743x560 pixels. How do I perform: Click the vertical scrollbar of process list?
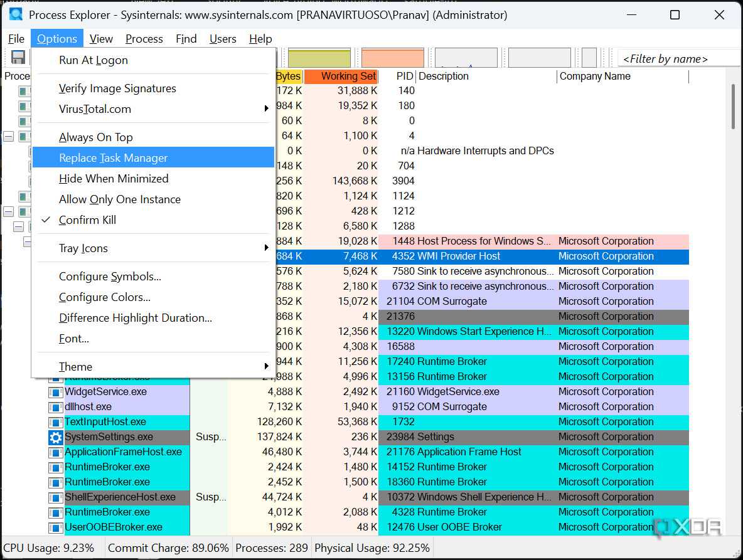tap(733, 107)
